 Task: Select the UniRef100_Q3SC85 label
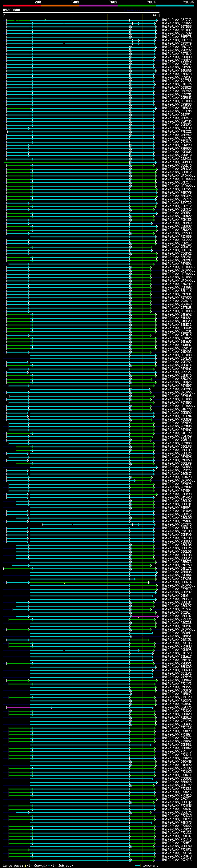177,78
